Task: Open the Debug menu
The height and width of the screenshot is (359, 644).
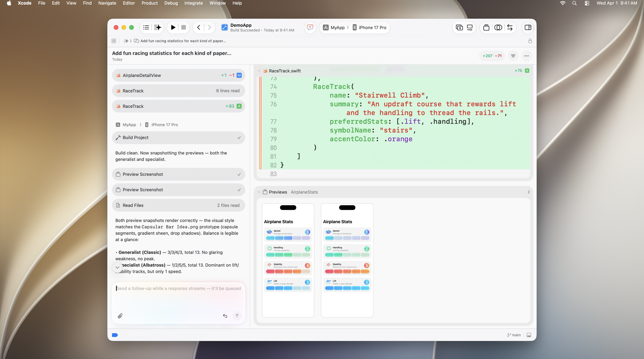Action: [171, 3]
